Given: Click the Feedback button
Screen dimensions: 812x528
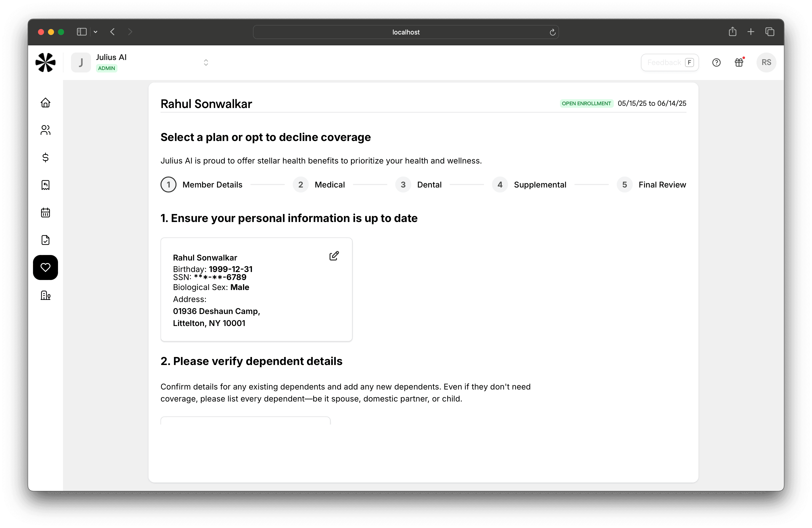Looking at the screenshot, I should (669, 62).
